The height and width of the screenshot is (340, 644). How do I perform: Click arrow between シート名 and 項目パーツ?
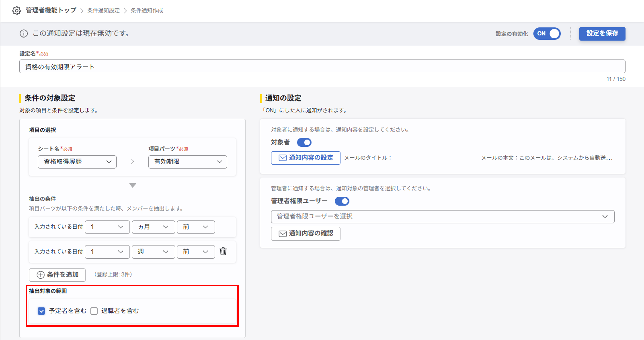[x=132, y=162]
